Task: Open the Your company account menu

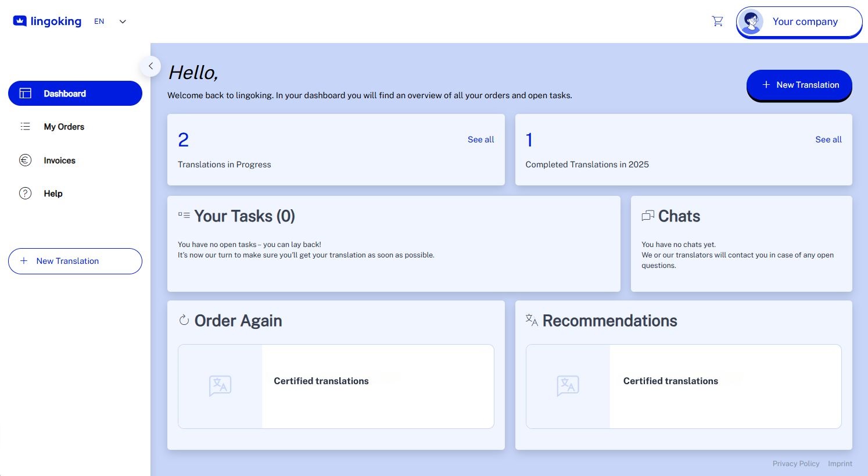Action: [799, 22]
